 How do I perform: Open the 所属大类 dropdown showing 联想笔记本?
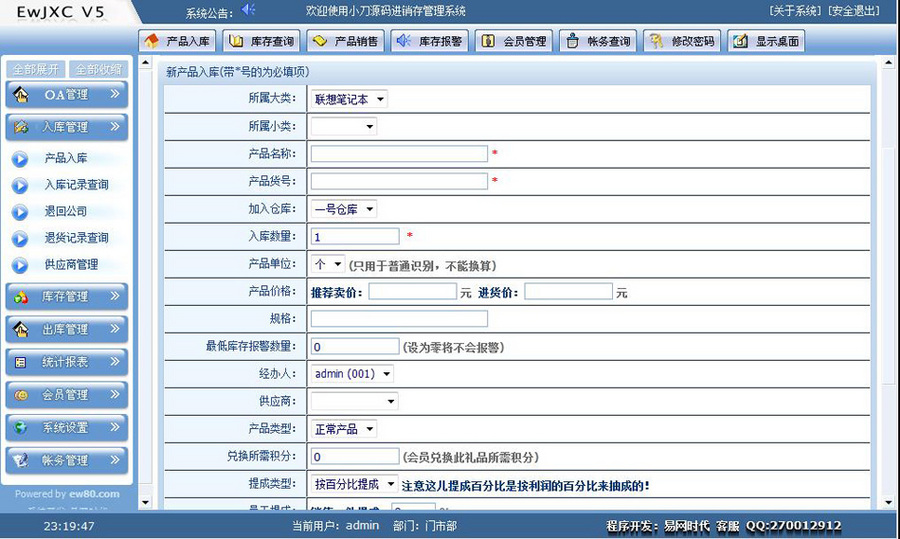tap(349, 99)
